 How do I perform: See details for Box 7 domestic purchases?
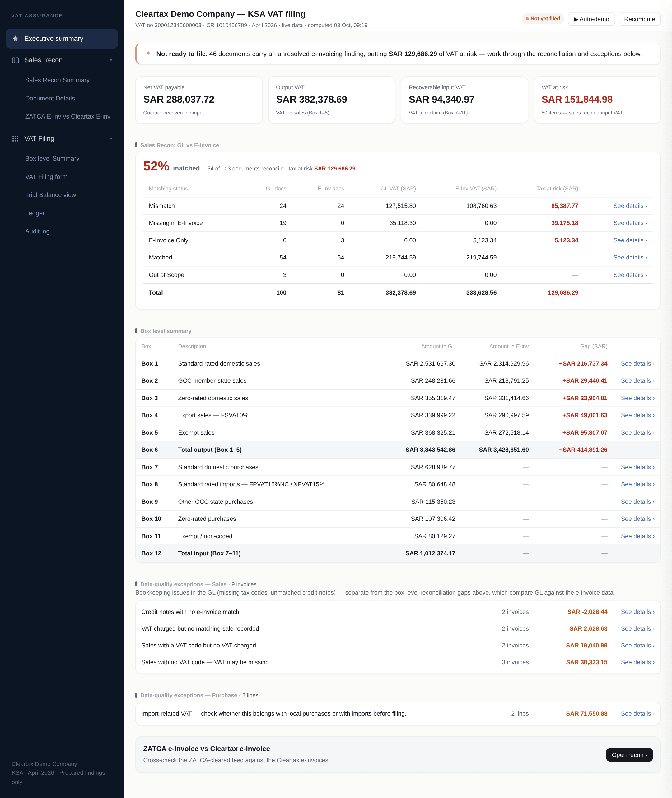click(637, 467)
